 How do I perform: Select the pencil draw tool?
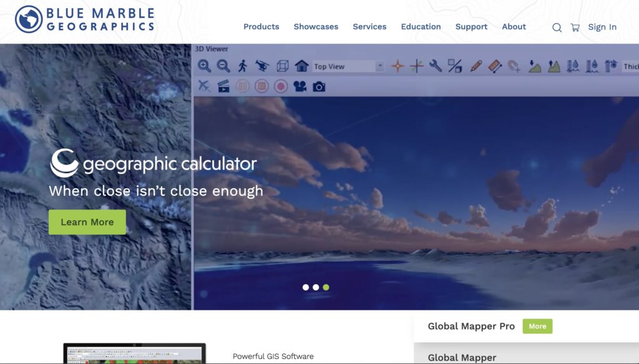(x=476, y=66)
